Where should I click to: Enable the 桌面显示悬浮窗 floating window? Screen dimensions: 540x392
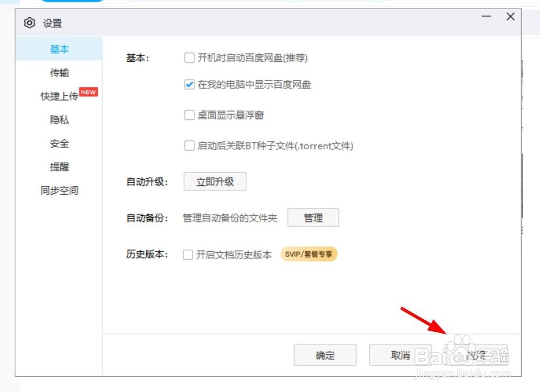(190, 115)
